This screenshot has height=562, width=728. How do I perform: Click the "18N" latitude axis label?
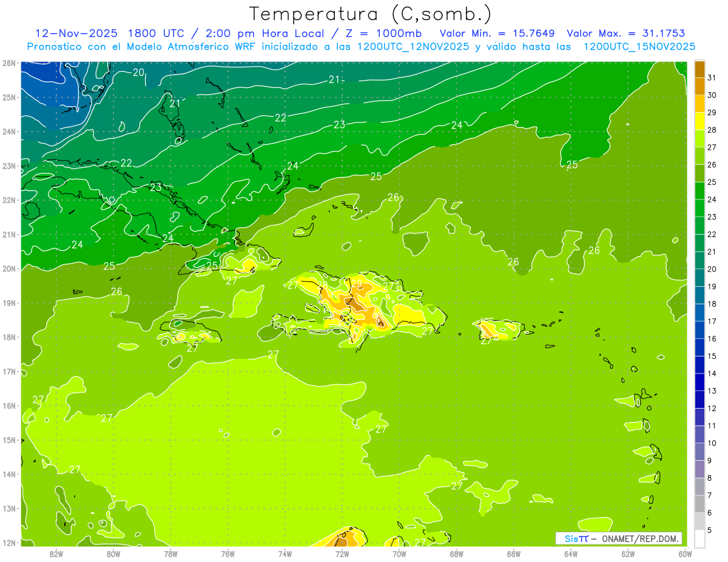click(x=9, y=337)
